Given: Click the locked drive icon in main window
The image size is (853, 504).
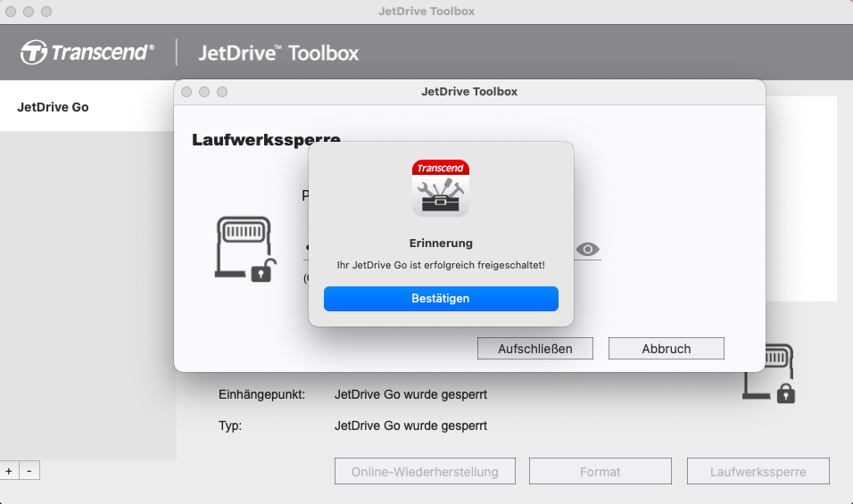Looking at the screenshot, I should (770, 374).
